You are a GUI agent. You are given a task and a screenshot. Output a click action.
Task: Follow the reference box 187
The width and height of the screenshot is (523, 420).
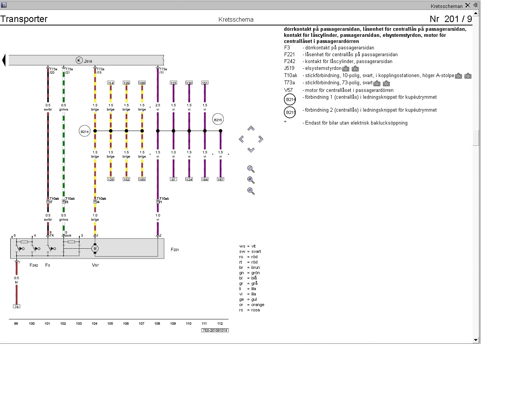[221, 179]
